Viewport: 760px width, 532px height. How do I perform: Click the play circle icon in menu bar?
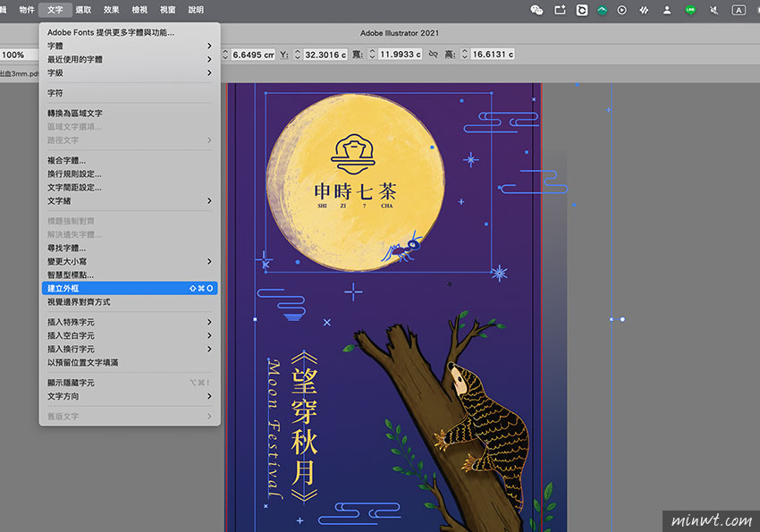click(x=622, y=10)
